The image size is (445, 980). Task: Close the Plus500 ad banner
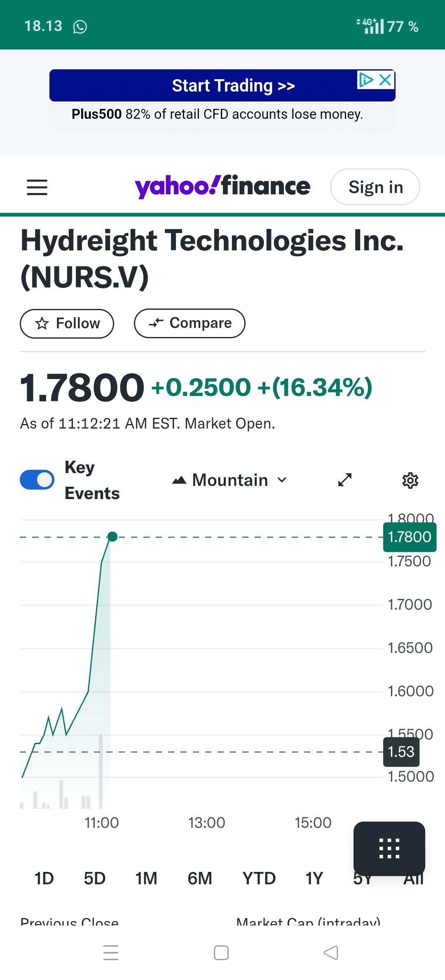385,80
